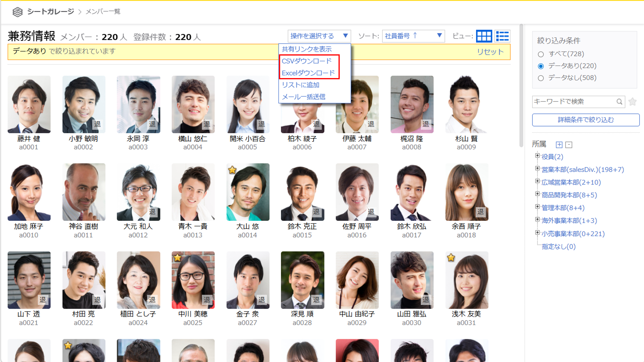Image resolution: width=644 pixels, height=362 pixels.
Task: Click the シートガレージ stacked-layers logo icon
Action: pyautogui.click(x=18, y=12)
